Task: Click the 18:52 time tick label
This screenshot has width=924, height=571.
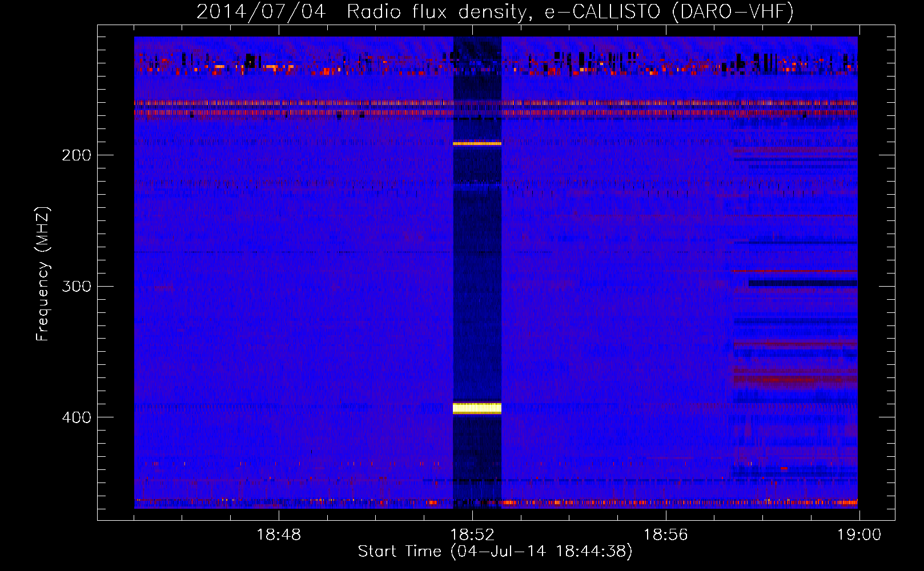Action: coord(472,535)
